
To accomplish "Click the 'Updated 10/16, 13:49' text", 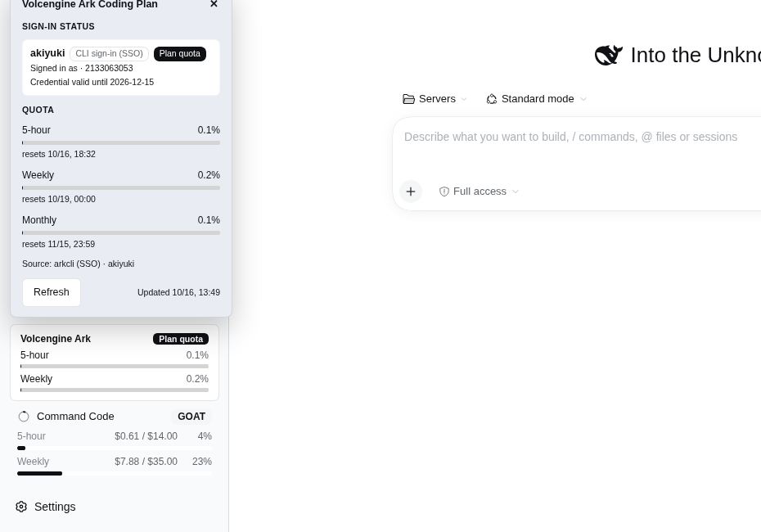I will [x=178, y=292].
